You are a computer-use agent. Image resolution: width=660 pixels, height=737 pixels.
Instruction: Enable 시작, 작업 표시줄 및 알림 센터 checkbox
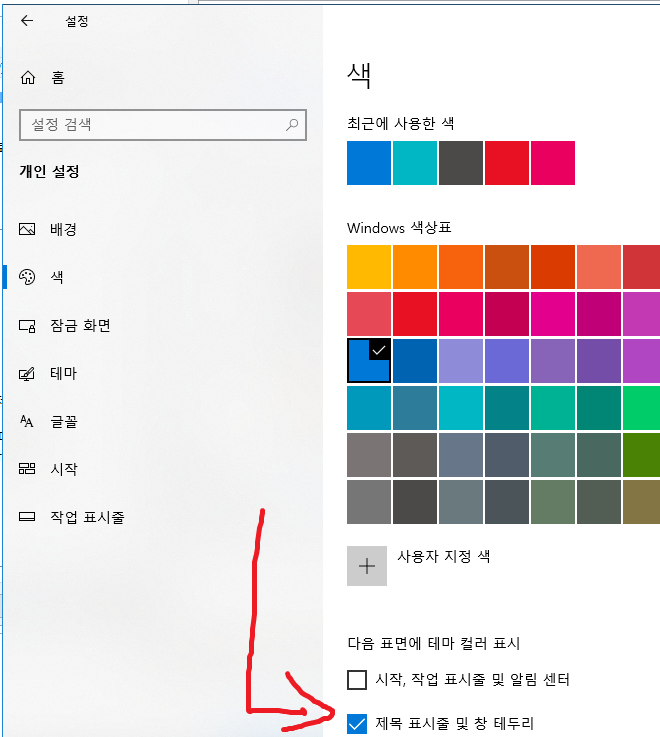[357, 680]
